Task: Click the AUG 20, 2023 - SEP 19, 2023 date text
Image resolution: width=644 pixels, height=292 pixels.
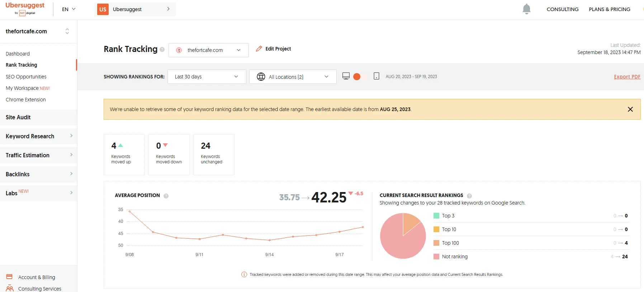Action: click(x=411, y=77)
